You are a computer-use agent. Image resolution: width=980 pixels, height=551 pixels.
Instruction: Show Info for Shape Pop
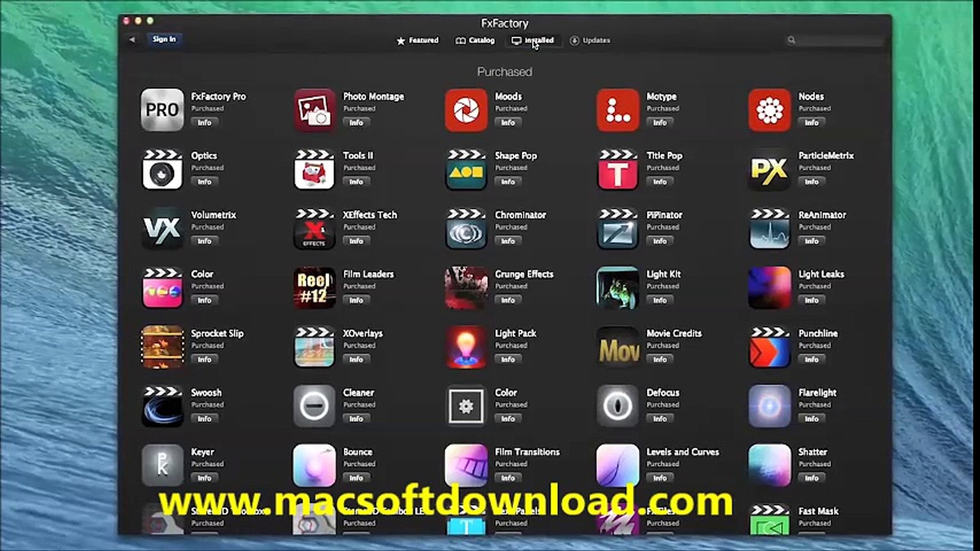click(x=508, y=182)
